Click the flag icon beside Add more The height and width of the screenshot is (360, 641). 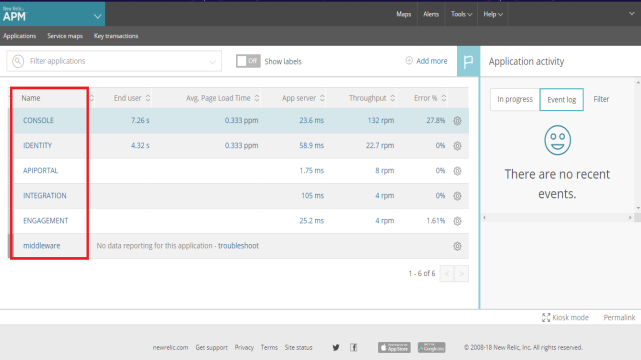point(468,61)
